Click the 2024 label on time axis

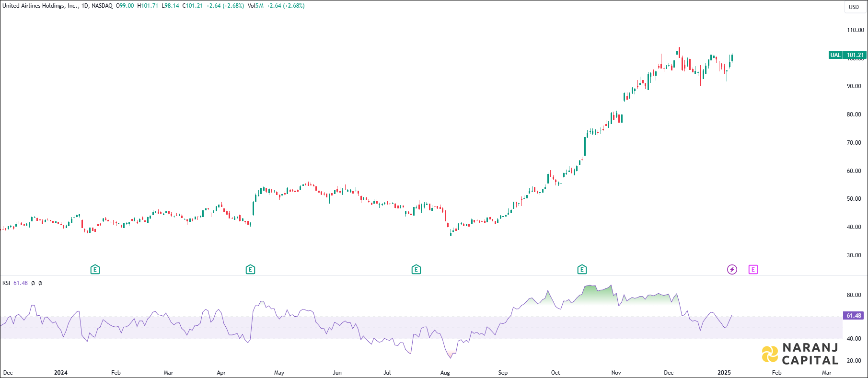(x=61, y=373)
